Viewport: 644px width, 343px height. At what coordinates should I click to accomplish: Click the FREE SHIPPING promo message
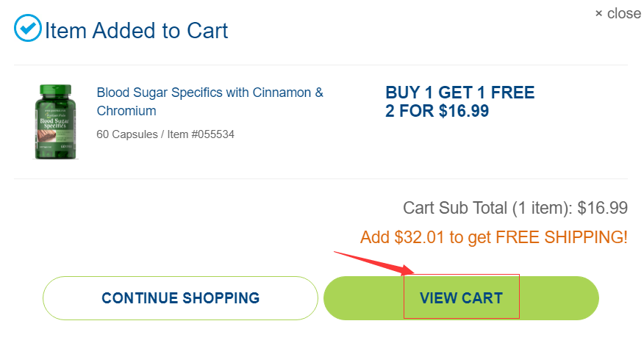[562, 237]
